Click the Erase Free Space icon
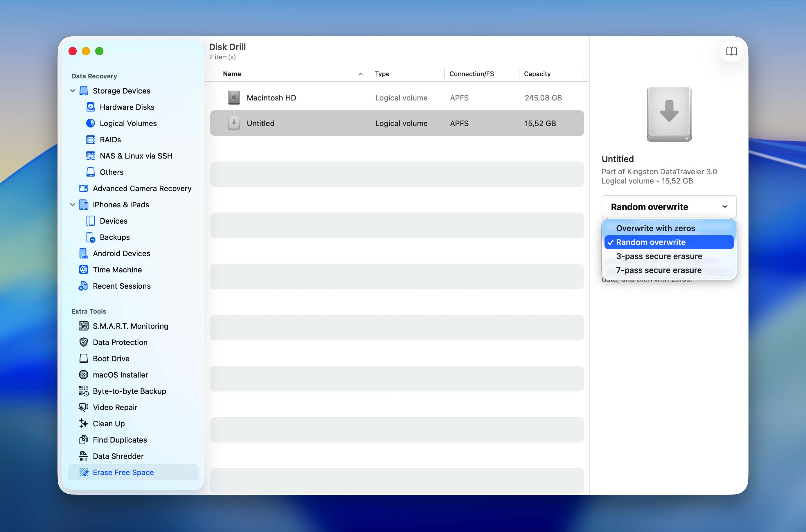This screenshot has width=806, height=532. (x=83, y=472)
